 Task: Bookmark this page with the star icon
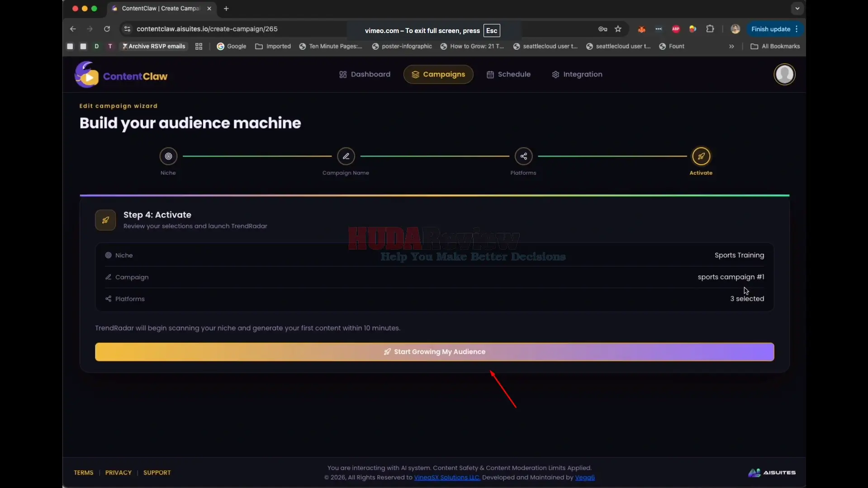coord(618,29)
